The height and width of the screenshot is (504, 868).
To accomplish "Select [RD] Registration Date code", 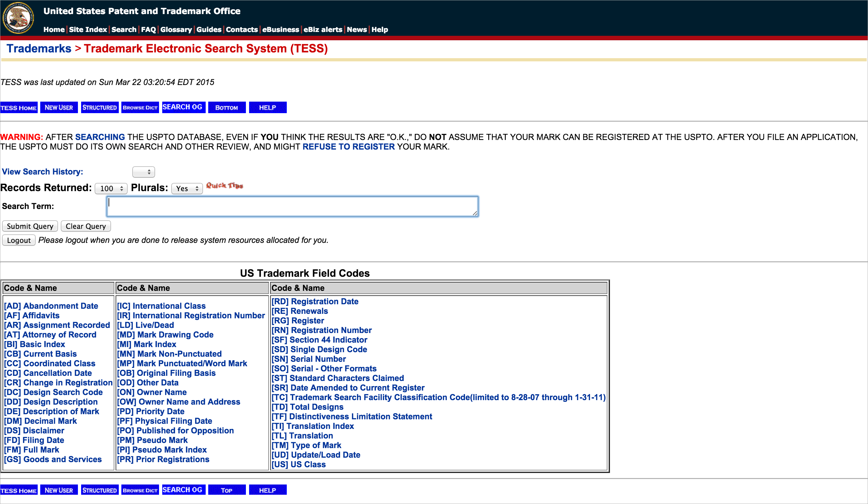I will 315,302.
